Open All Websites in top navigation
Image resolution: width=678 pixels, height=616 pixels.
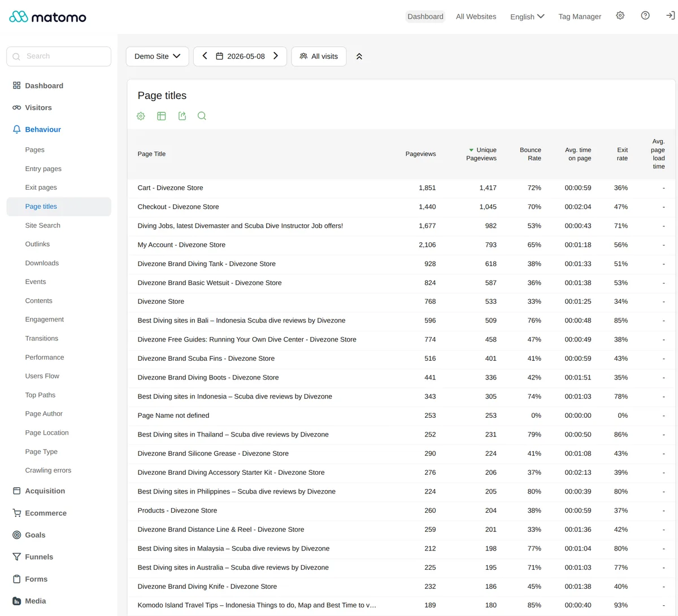tap(476, 16)
